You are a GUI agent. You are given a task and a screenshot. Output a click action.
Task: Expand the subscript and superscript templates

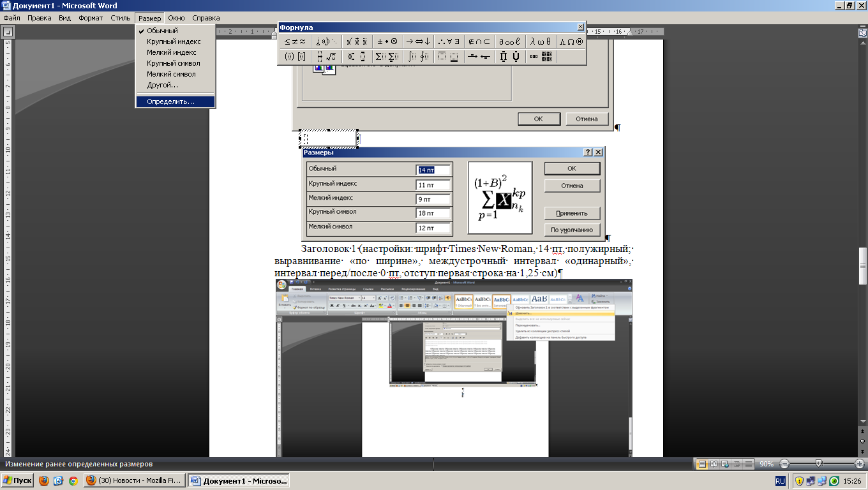[x=356, y=57]
